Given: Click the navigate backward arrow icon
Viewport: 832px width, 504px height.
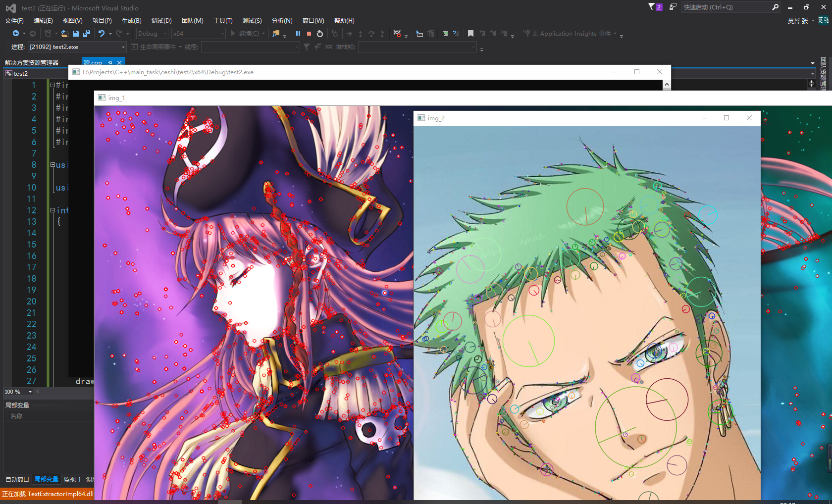Looking at the screenshot, I should pos(16,33).
